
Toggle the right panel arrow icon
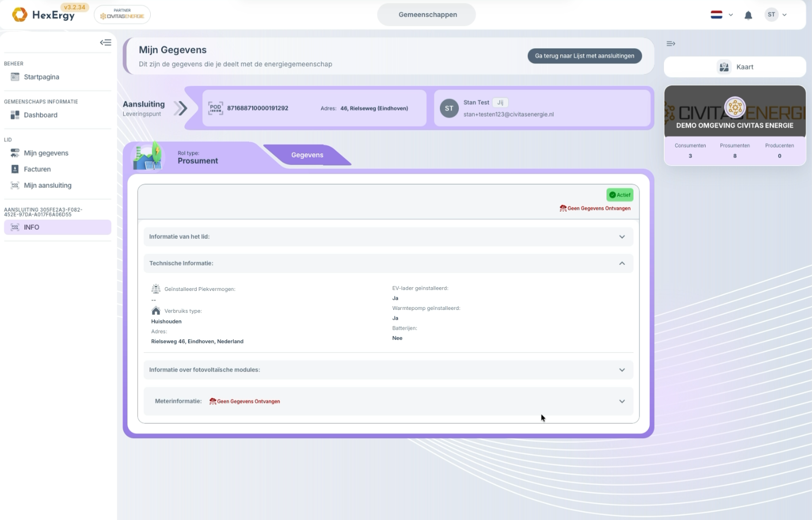(671, 43)
